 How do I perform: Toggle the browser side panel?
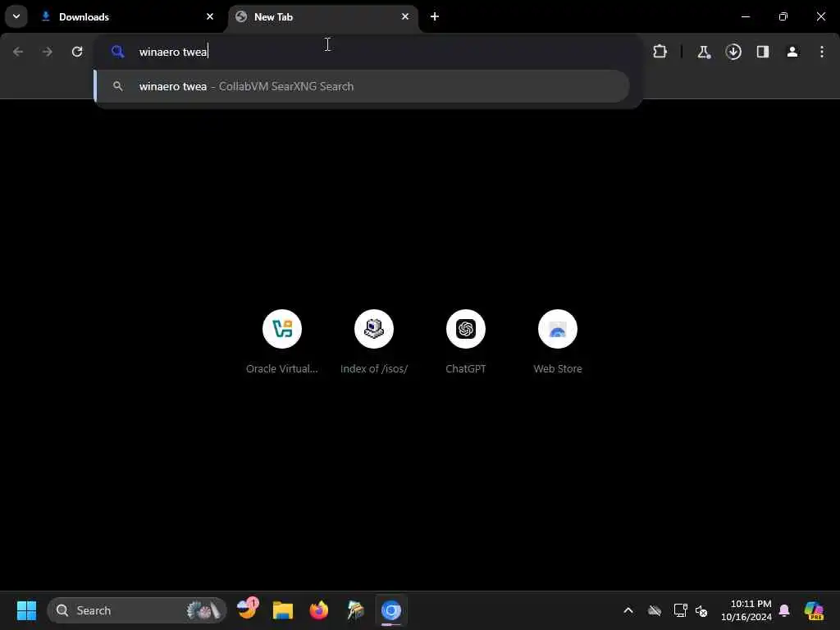click(763, 52)
